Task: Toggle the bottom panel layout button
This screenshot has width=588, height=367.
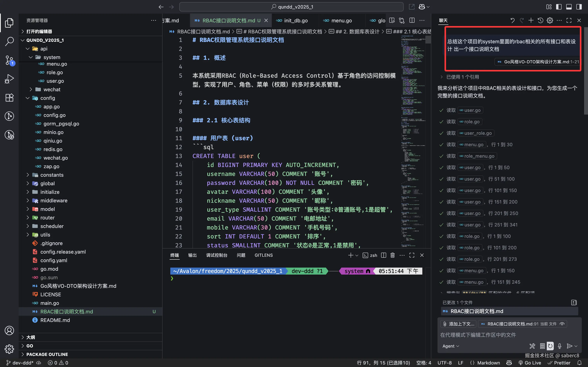Action: tap(569, 7)
